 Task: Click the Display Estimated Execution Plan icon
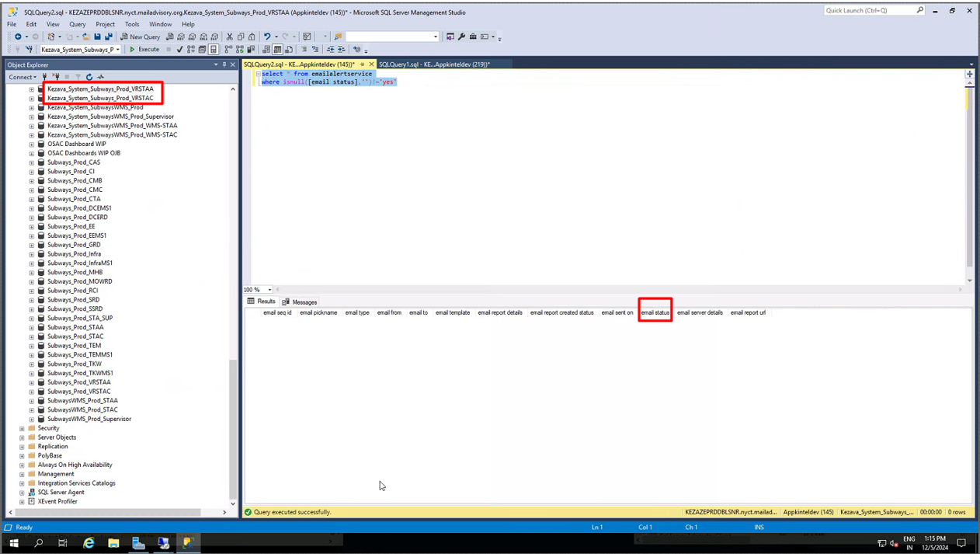(x=191, y=49)
